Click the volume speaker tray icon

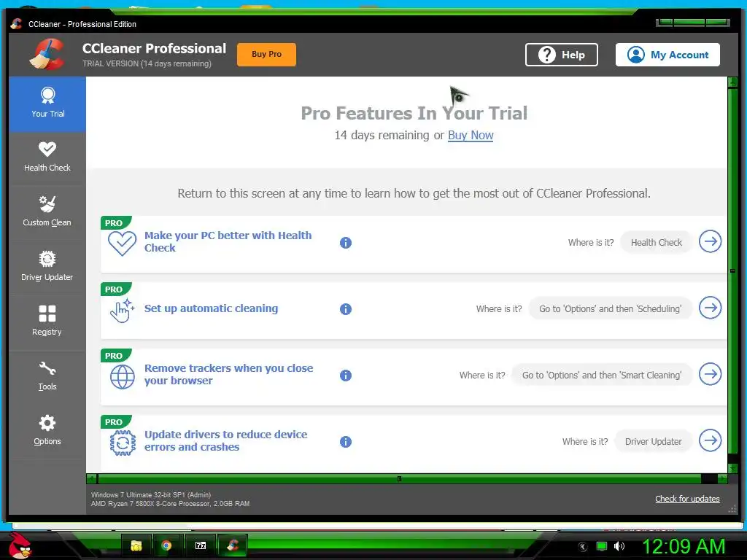click(x=619, y=546)
